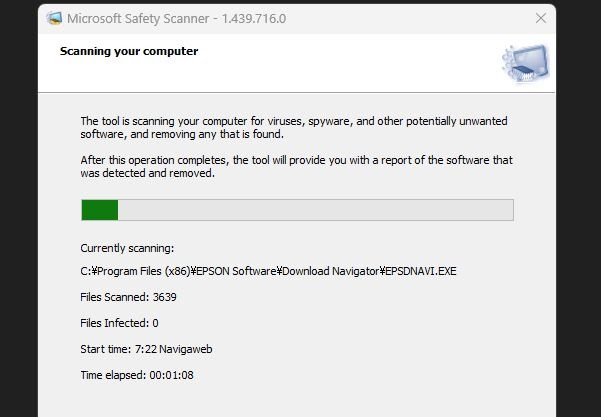Viewport: 601px width, 417px height.
Task: Click the "Time elapsed" counter
Action: pos(136,375)
